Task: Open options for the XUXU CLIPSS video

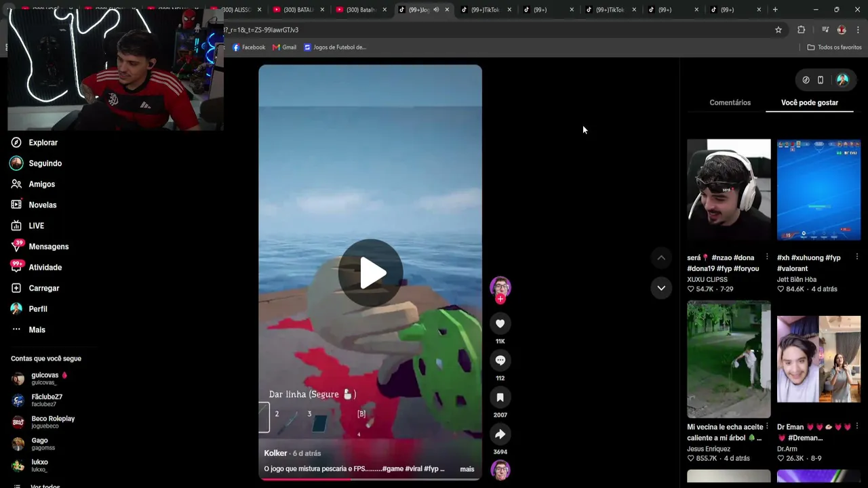Action: pyautogui.click(x=767, y=257)
